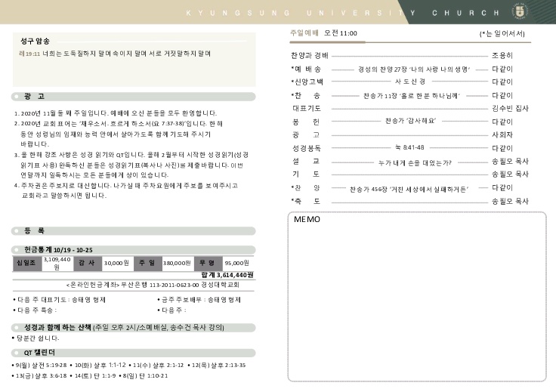The image size is (556, 392).
Task: Click announcement 4 starting '주차권은 주보지로'
Action: [126, 190]
